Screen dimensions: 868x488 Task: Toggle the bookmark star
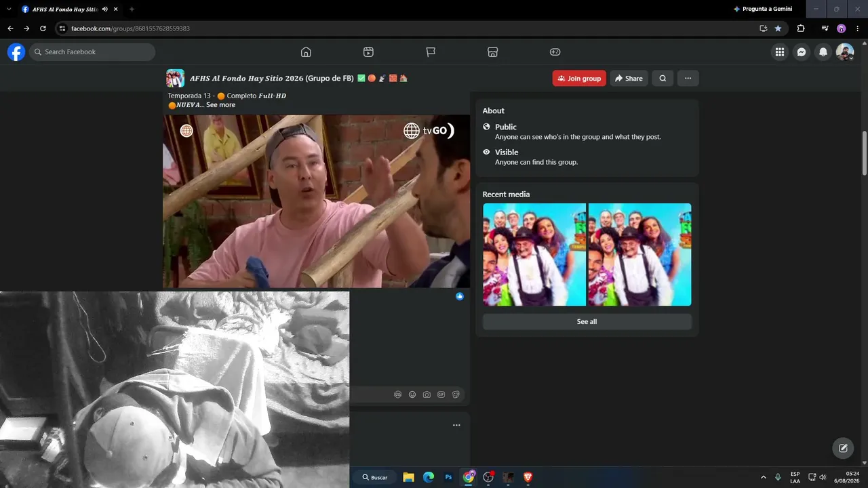778,28
